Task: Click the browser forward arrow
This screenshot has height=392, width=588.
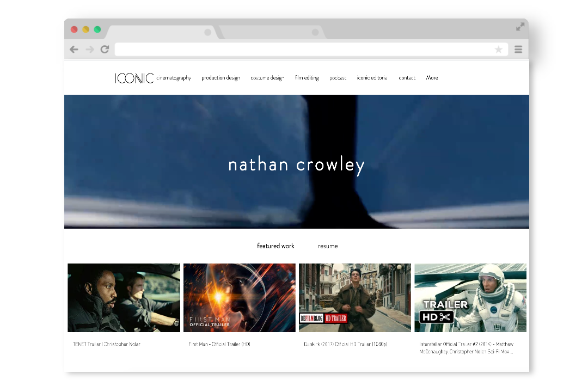Action: [x=90, y=50]
